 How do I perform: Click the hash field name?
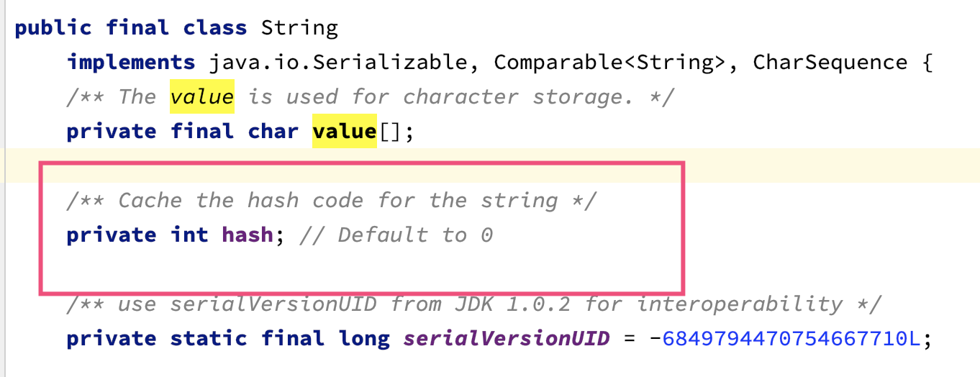click(248, 235)
